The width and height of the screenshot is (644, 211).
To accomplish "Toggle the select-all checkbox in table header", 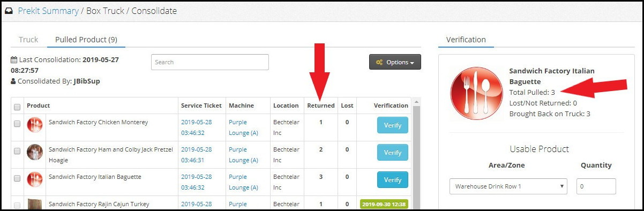I will pos(17,107).
